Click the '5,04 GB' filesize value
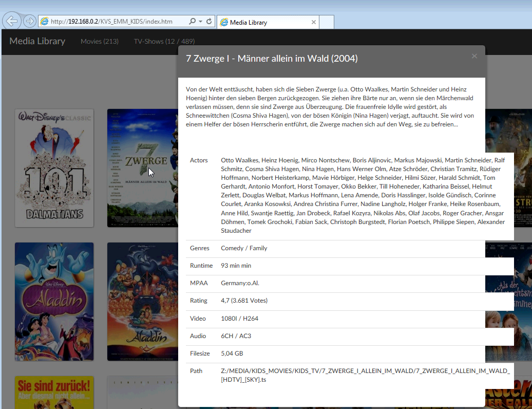 click(x=232, y=354)
